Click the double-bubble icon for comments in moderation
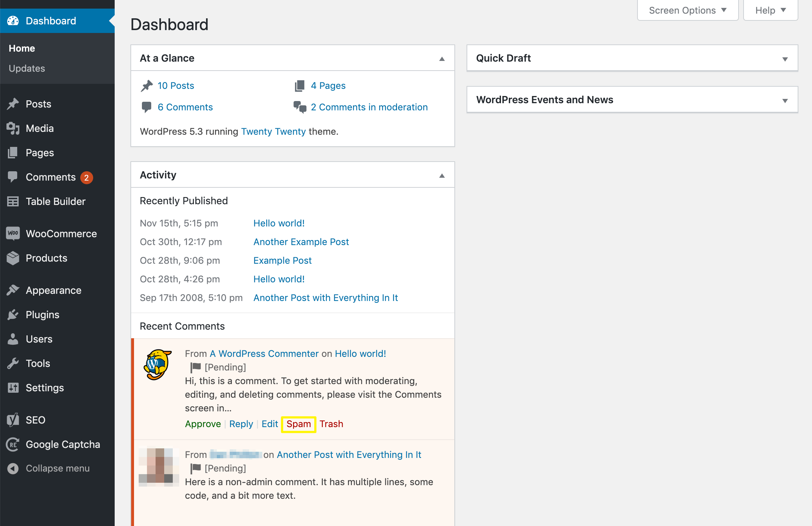The height and width of the screenshot is (526, 812). click(x=300, y=107)
